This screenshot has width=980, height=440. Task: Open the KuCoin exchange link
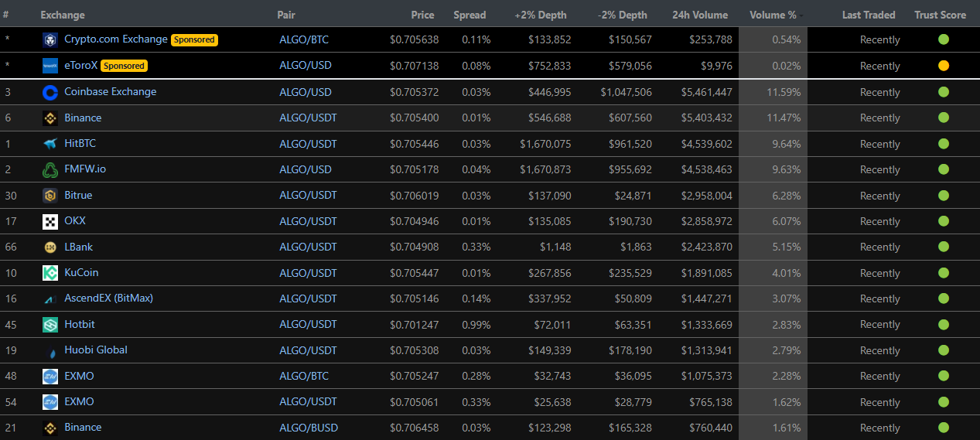(x=81, y=272)
